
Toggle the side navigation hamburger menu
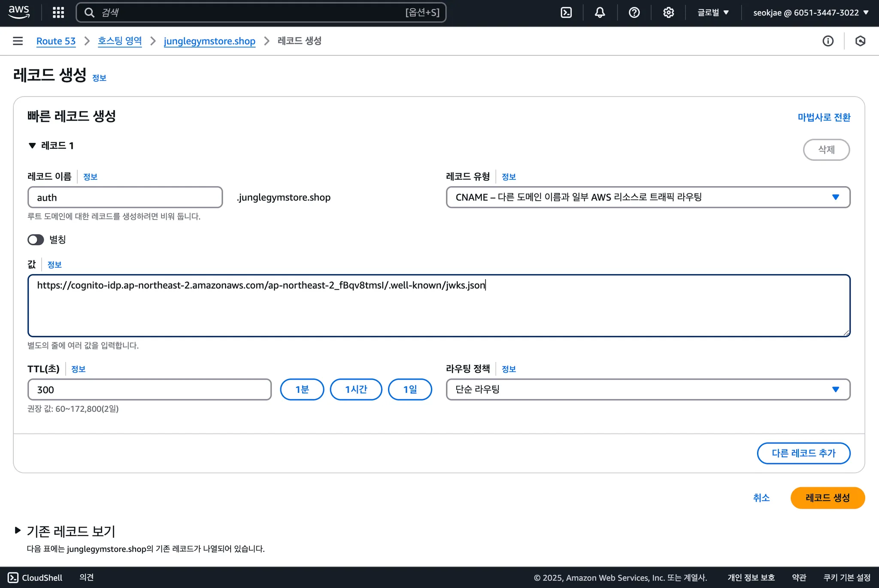(x=18, y=41)
